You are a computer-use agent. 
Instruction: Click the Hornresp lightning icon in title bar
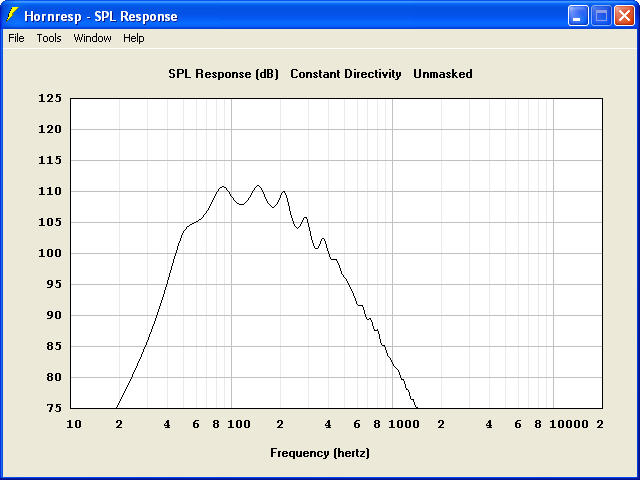pyautogui.click(x=12, y=15)
